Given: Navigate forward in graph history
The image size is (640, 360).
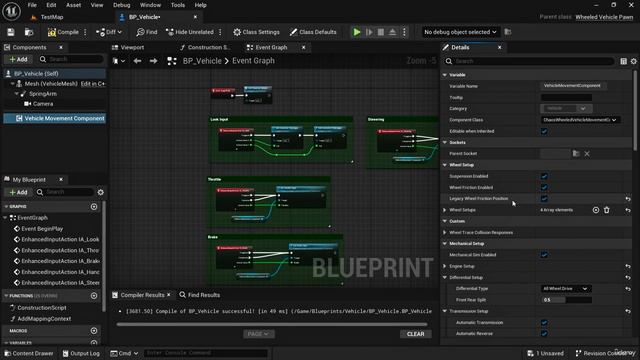Looking at the screenshot, I should point(153,61).
